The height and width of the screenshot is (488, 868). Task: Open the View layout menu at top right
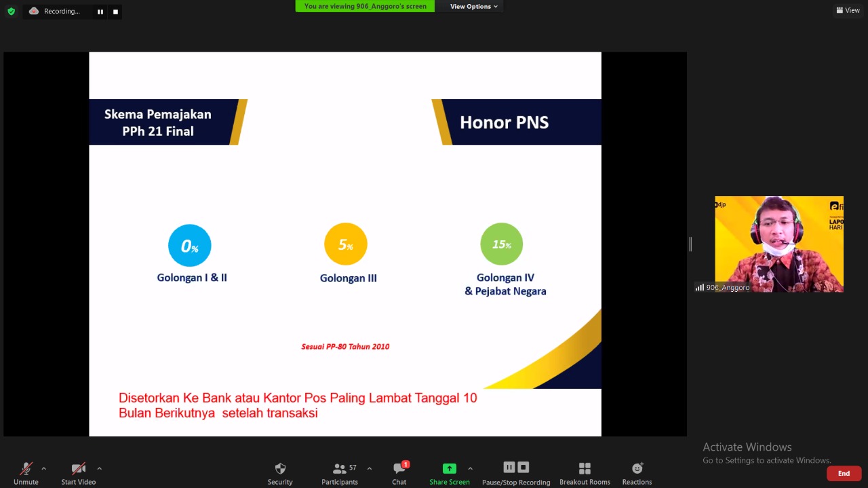click(x=848, y=10)
